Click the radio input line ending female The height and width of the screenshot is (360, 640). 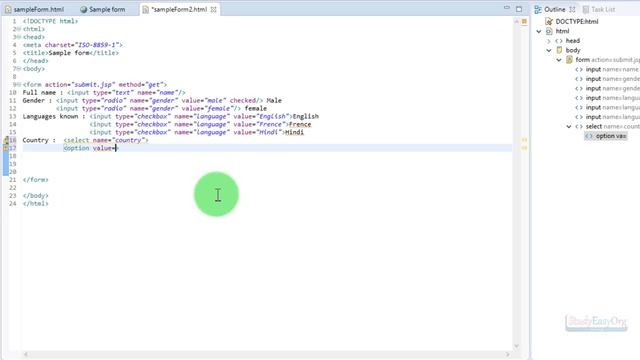(x=162, y=108)
